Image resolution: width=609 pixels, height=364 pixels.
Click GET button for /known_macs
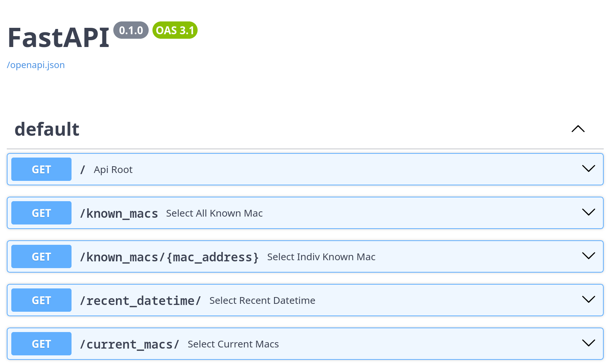point(41,213)
